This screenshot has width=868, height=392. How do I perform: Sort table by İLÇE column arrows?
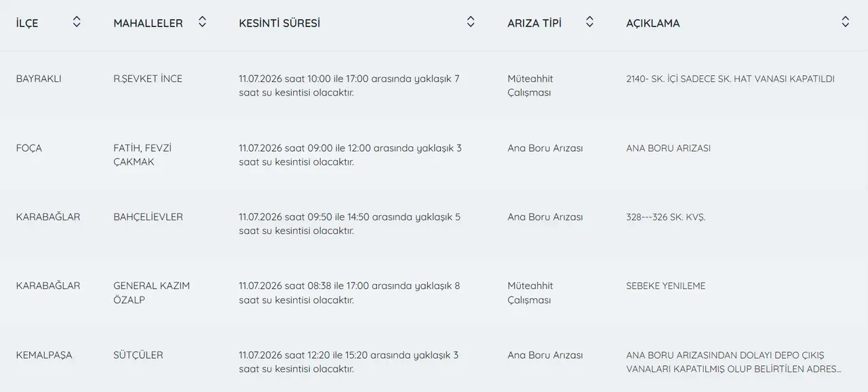pos(77,22)
